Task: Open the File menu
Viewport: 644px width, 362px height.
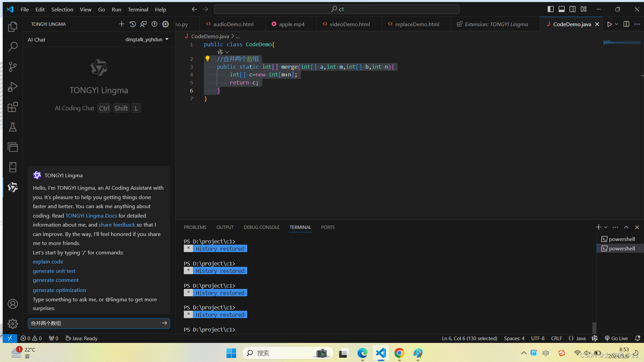Action: click(x=24, y=9)
